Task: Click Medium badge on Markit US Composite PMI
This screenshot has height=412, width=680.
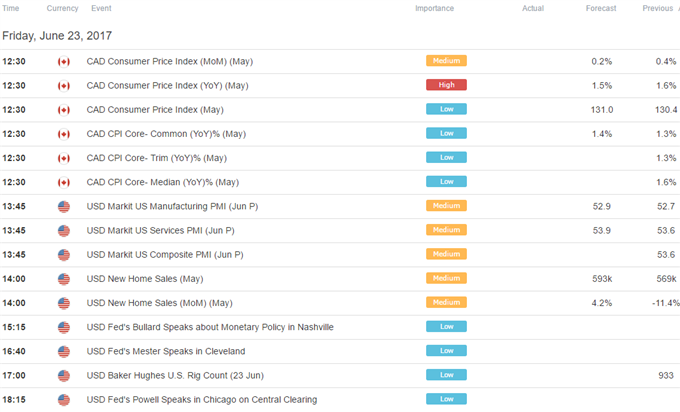Action: point(446,254)
